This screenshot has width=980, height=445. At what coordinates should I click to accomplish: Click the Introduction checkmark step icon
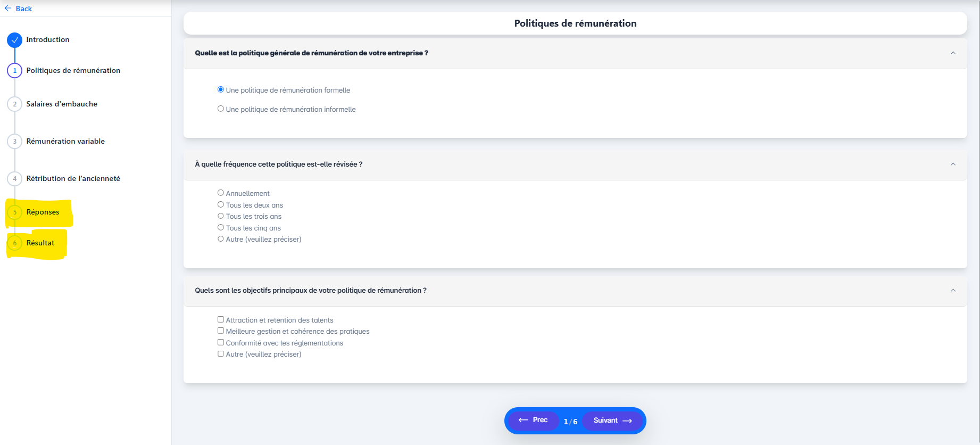[15, 40]
